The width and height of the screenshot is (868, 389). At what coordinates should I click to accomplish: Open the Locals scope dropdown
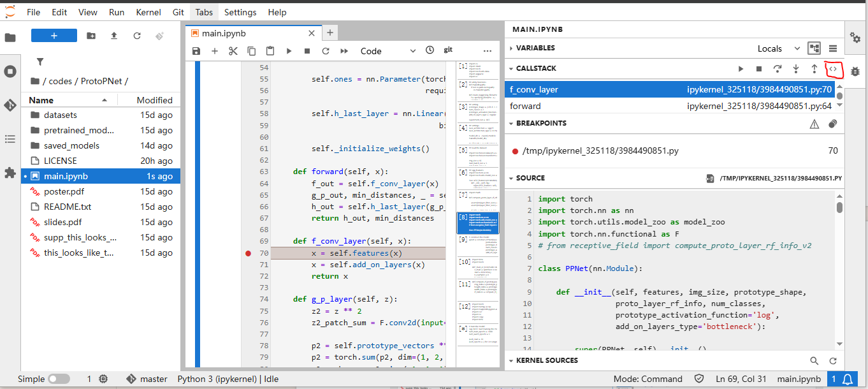click(x=778, y=48)
